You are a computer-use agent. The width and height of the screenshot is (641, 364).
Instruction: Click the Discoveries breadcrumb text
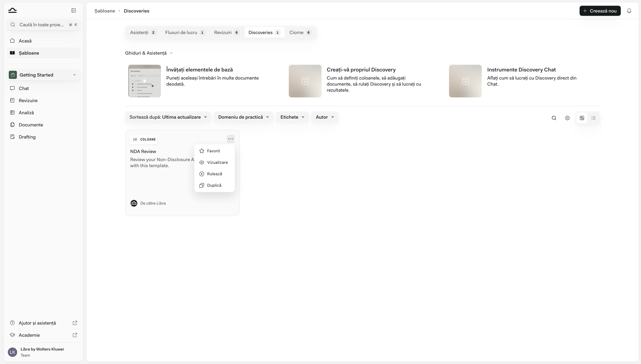(136, 11)
